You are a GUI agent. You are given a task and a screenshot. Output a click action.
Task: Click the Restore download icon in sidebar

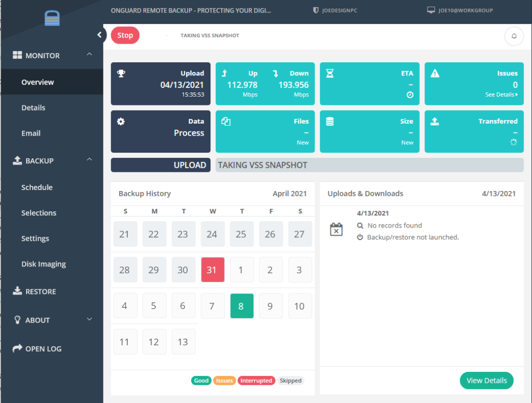click(17, 291)
